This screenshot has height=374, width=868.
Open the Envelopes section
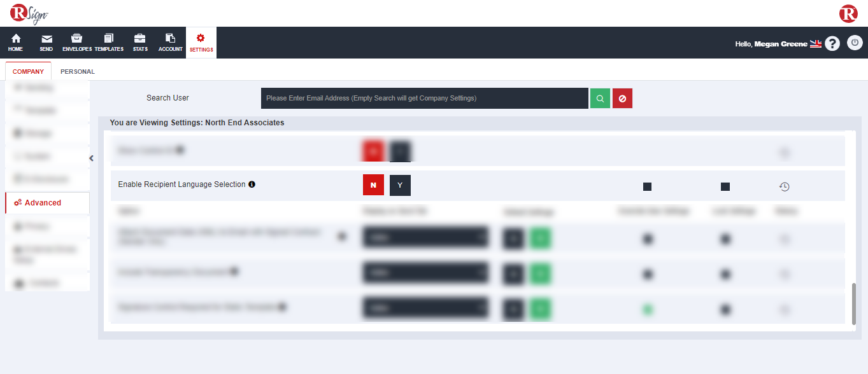(77, 43)
